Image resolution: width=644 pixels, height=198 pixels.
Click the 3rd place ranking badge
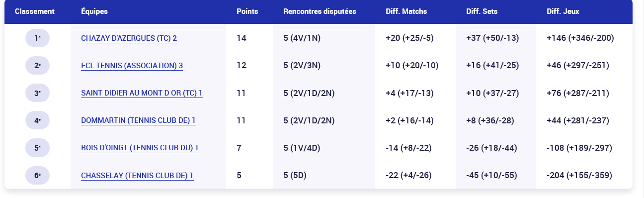37,93
